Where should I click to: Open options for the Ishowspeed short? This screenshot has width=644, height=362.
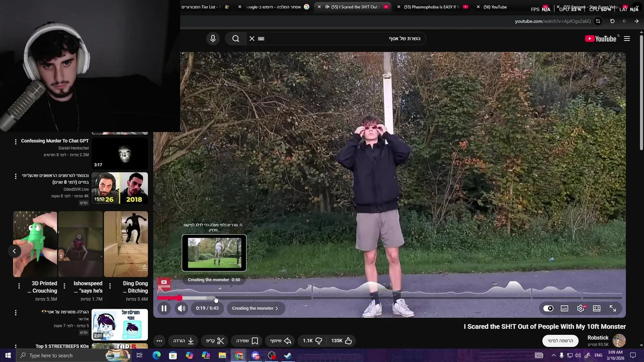point(64,286)
